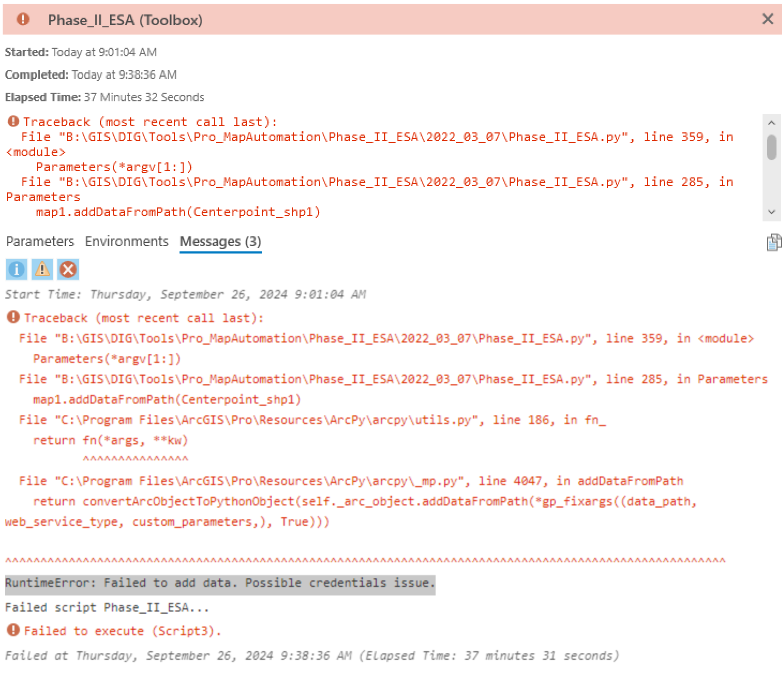Select the Messages (3) tab
Screen dimensions: 784x678
click(220, 242)
